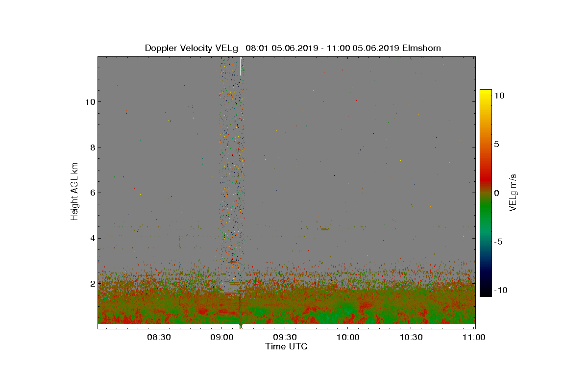Click the height tick label 4
588x392 pixels.
[92, 238]
